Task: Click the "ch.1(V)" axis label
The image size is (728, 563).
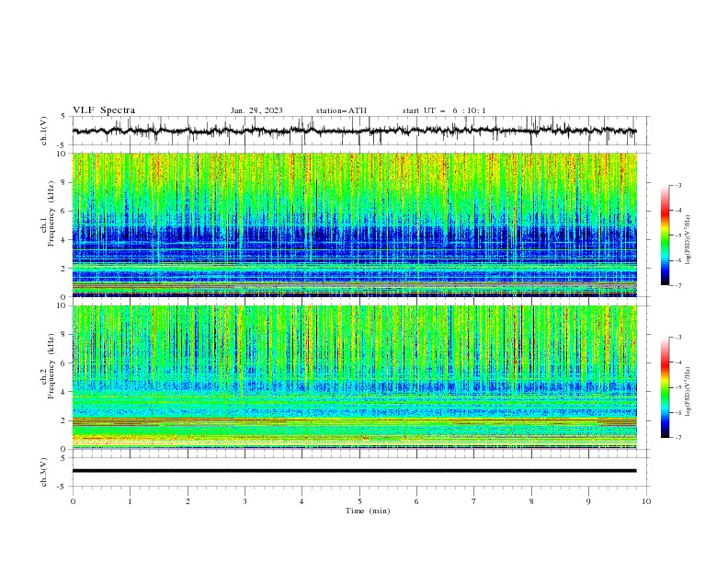Action: (44, 131)
